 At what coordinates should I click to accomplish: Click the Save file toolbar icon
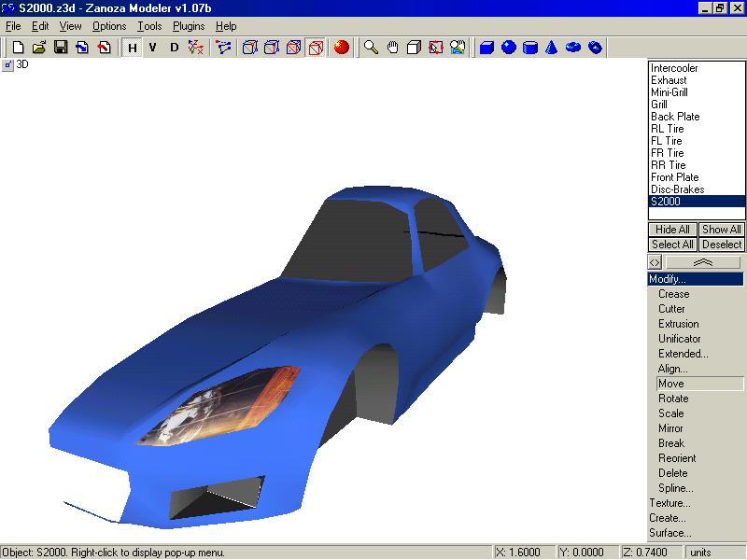point(61,47)
